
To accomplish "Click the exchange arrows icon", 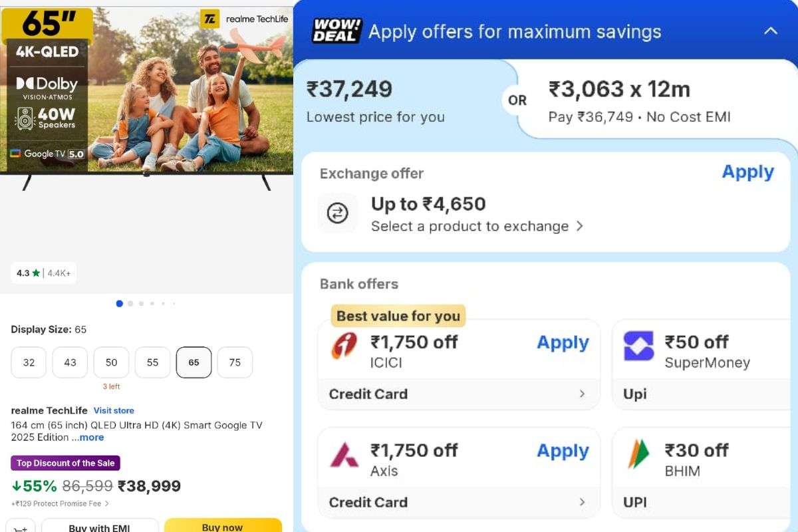I will [x=338, y=213].
